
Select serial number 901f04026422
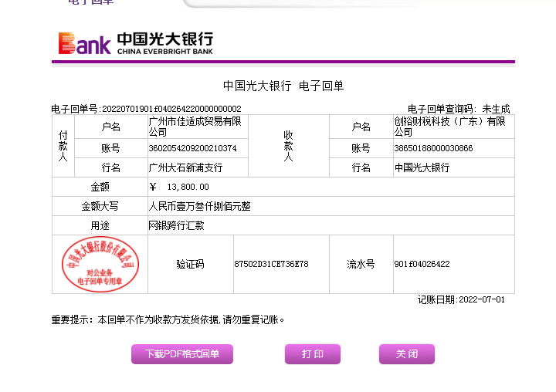tap(422, 264)
